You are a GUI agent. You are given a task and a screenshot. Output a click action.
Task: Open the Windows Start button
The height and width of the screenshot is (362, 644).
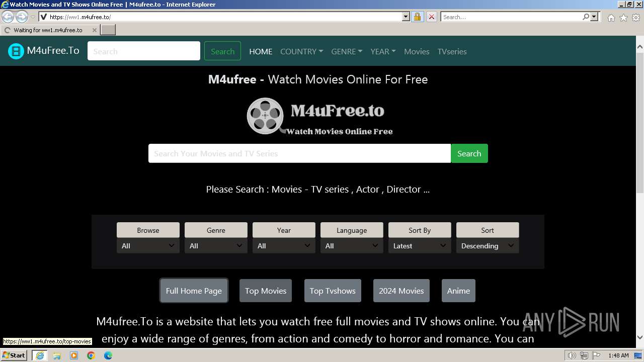point(14,355)
